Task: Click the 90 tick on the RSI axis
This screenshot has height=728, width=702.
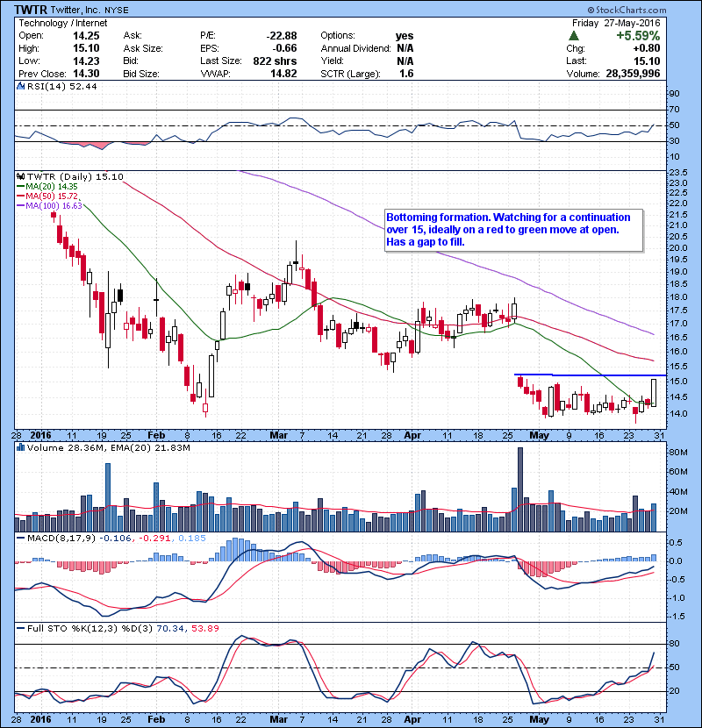Action: point(674,94)
